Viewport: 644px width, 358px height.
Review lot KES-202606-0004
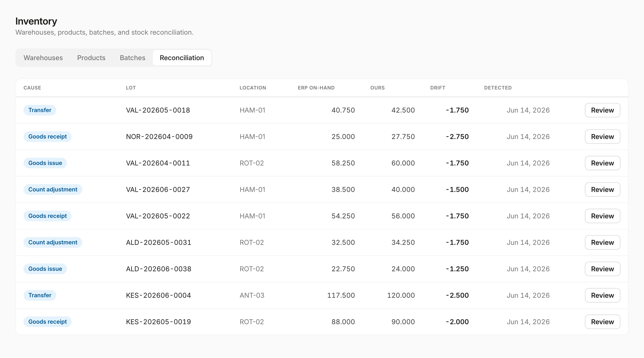(603, 295)
